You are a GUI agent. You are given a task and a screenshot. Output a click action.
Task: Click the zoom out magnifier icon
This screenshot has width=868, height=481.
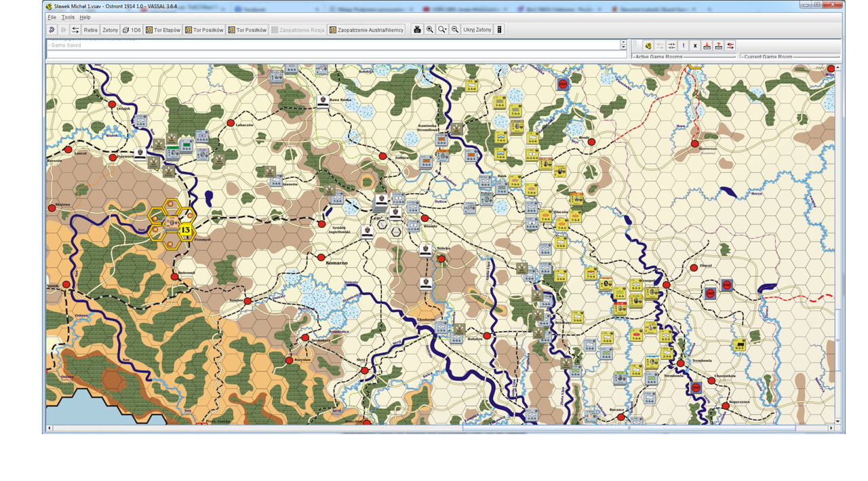click(455, 30)
